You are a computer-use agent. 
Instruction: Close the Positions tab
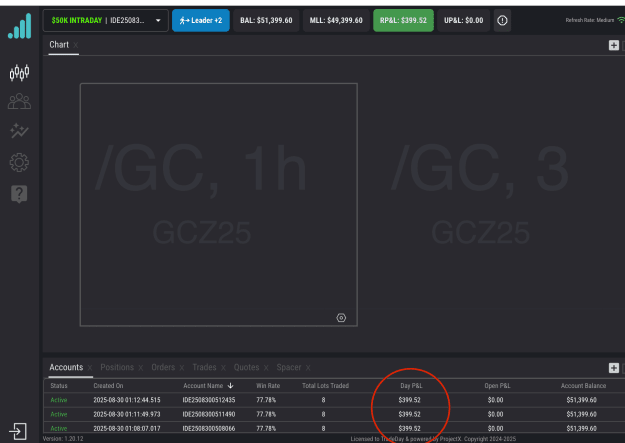point(141,368)
